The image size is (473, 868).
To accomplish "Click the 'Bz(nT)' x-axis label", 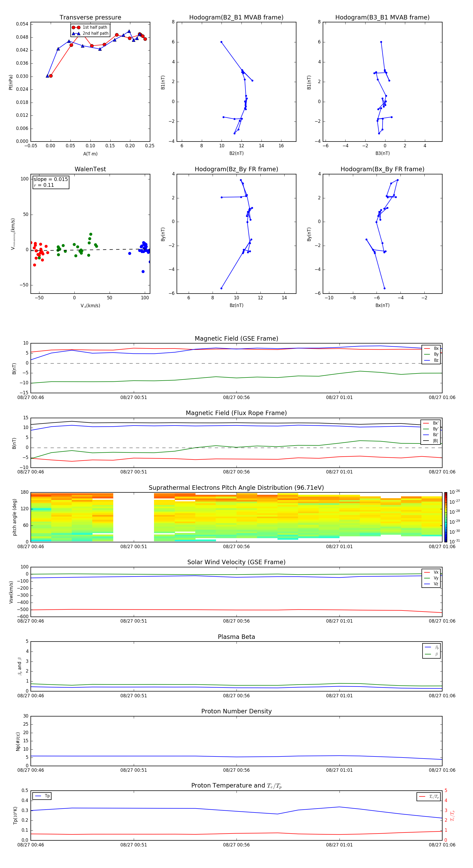I will pos(236,305).
